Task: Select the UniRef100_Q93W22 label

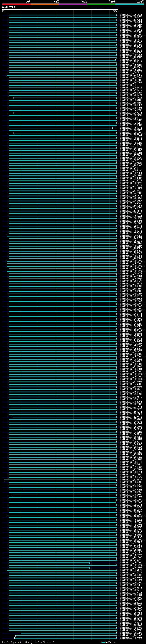Action: (x=131, y=87)
